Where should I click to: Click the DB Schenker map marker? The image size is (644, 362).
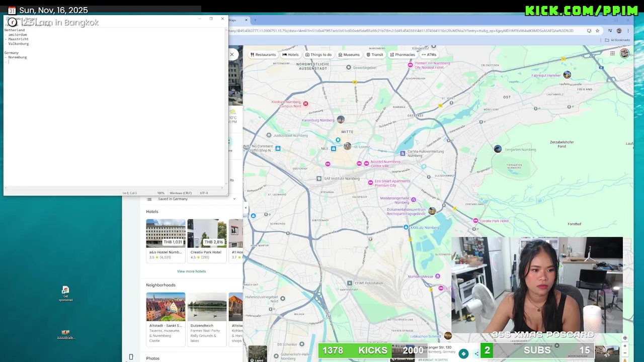point(302,344)
